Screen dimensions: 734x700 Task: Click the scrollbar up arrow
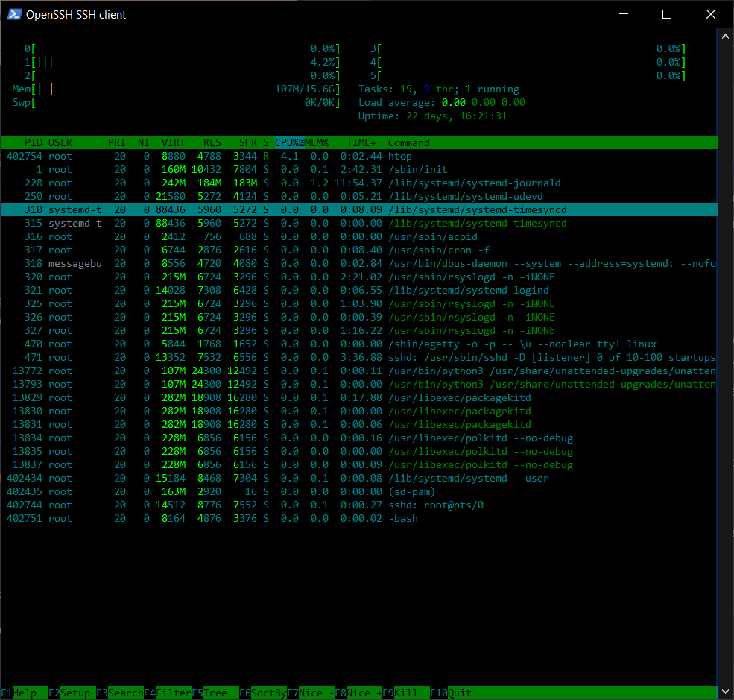(725, 36)
